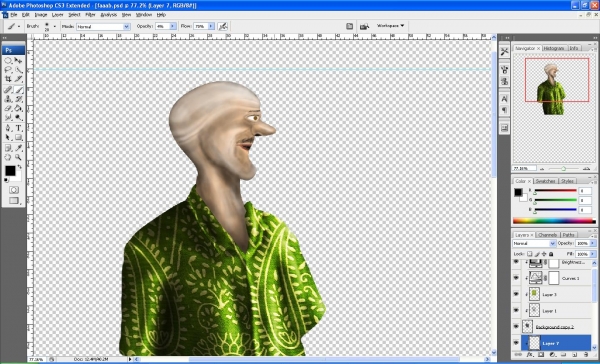This screenshot has width=600, height=364.
Task: Select the Elliptical Marquee tool
Action: pos(8,61)
